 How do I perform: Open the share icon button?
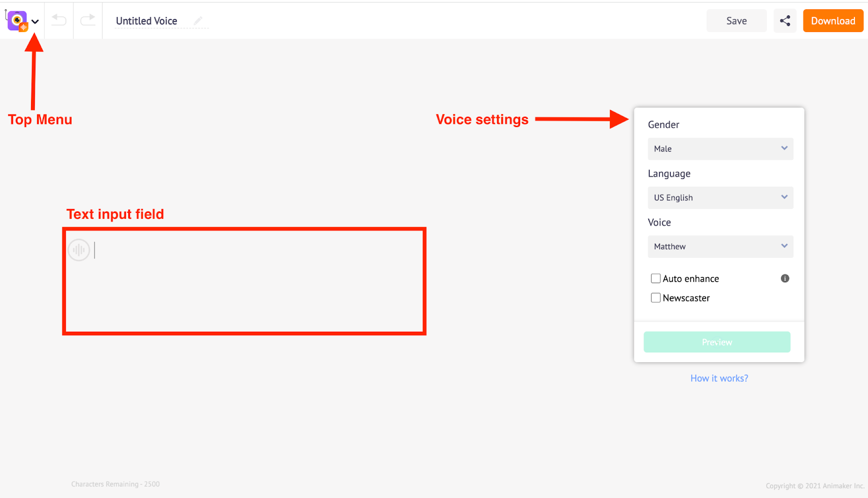point(785,21)
